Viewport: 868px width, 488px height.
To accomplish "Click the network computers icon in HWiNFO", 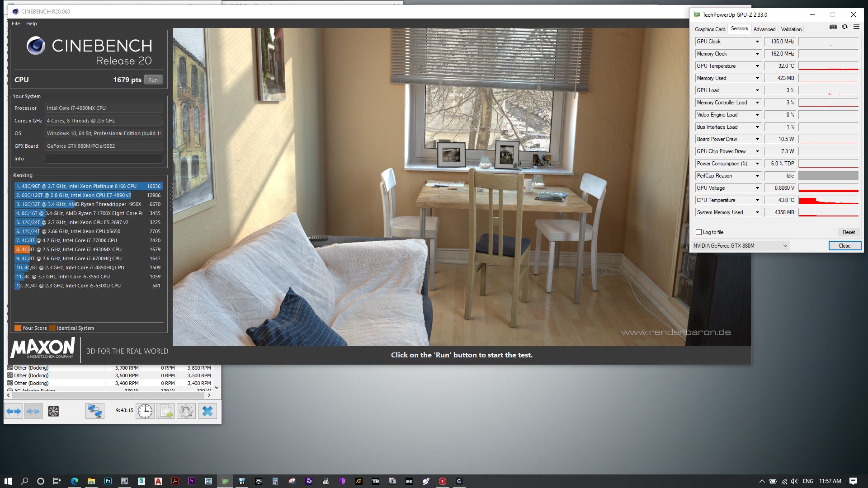I will (95, 411).
